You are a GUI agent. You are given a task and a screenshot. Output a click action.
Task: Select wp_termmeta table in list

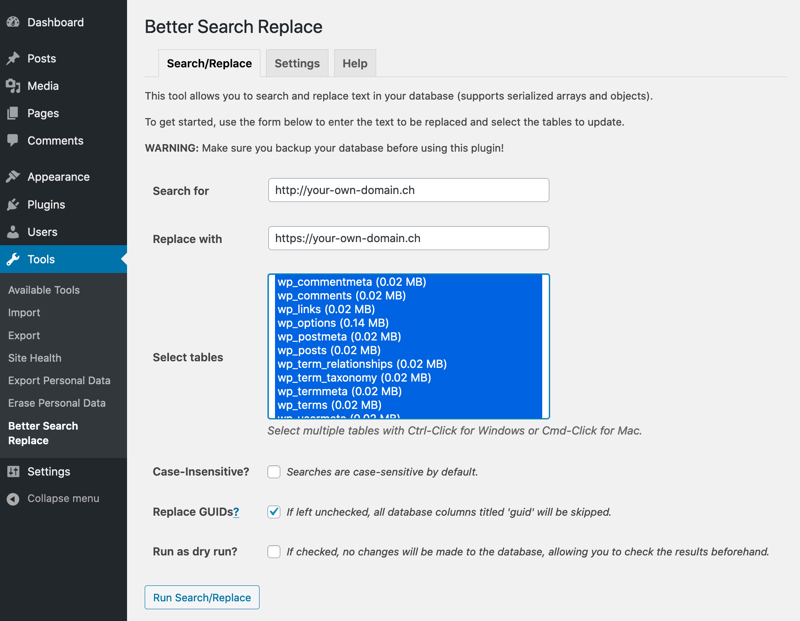(408, 391)
